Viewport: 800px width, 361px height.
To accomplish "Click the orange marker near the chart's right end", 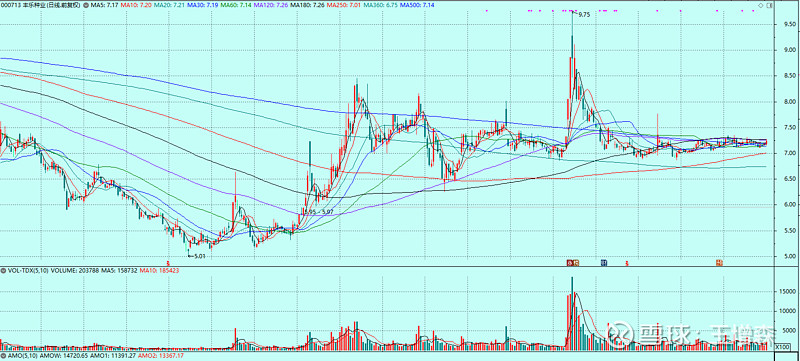I will tap(719, 263).
